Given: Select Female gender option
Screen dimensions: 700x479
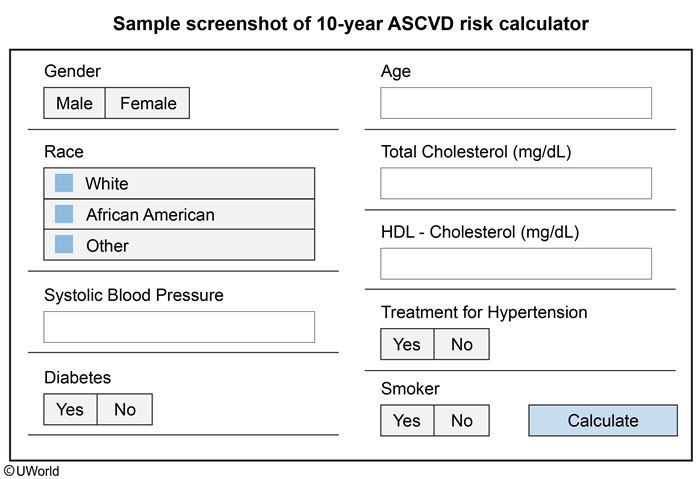Looking at the screenshot, I should pyautogui.click(x=147, y=103).
